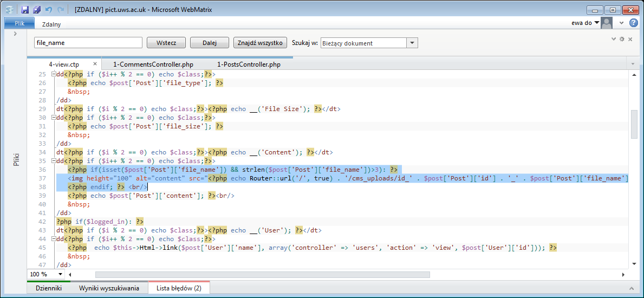
Task: Select the Zdalny ribbon tab
Action: coord(51,24)
